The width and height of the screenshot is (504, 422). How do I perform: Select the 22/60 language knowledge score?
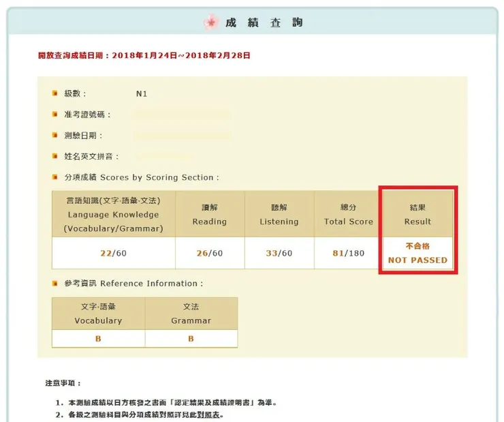(114, 253)
